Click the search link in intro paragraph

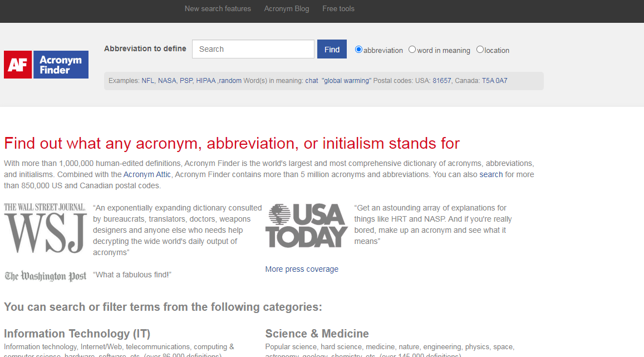pos(491,174)
